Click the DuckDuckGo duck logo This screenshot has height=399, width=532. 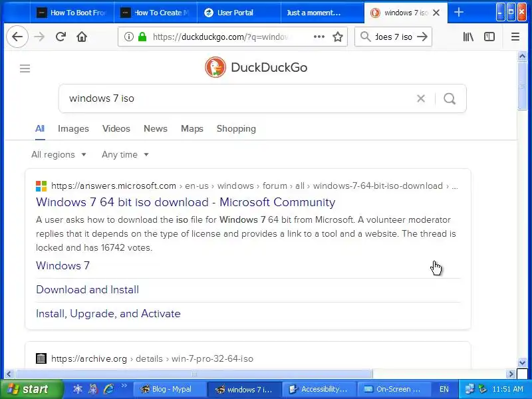(215, 67)
